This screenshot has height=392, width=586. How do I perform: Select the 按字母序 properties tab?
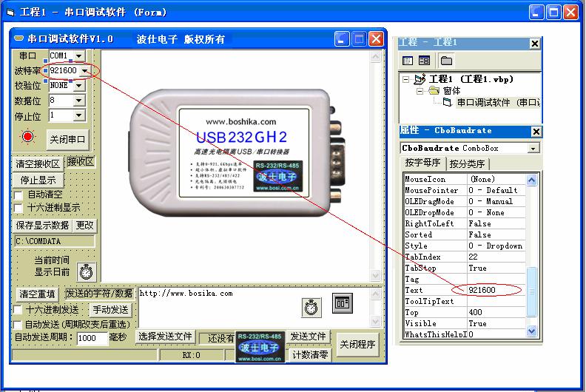423,163
